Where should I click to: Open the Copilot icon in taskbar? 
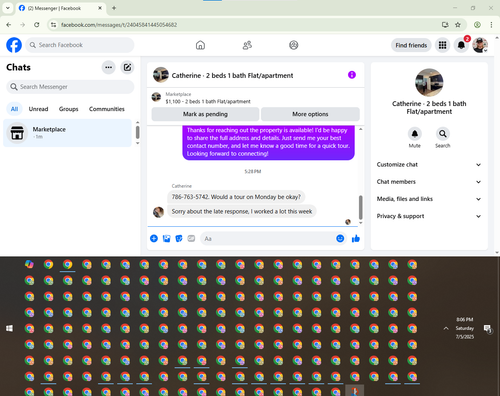[x=29, y=264]
